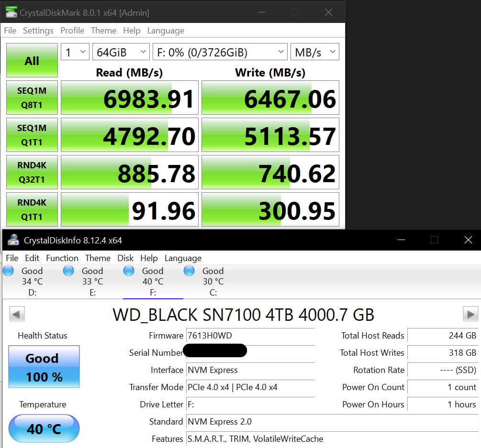Start RND4K Q1T1 test
The height and width of the screenshot is (448, 481).
[32, 209]
